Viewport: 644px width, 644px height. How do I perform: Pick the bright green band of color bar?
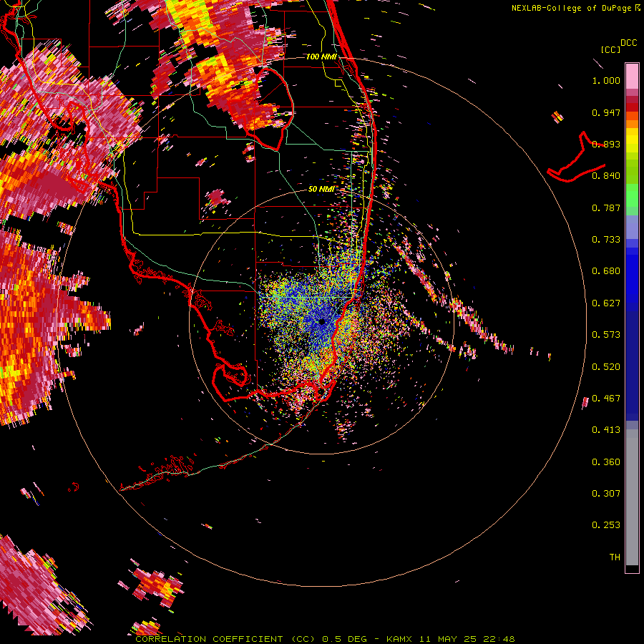click(632, 195)
